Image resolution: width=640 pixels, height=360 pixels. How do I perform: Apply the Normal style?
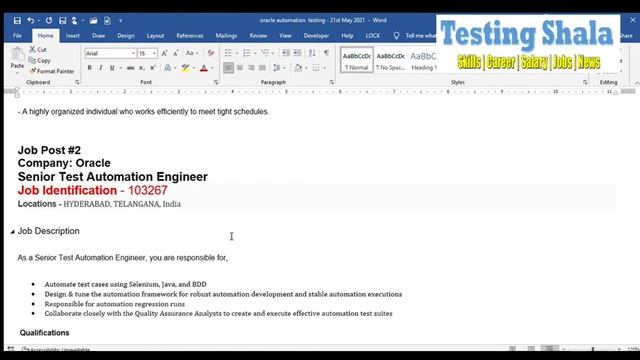pyautogui.click(x=357, y=60)
